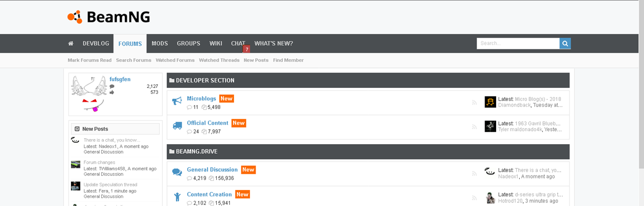Click the Content Creation person icon
The width and height of the screenshot is (644, 206).
177,197
